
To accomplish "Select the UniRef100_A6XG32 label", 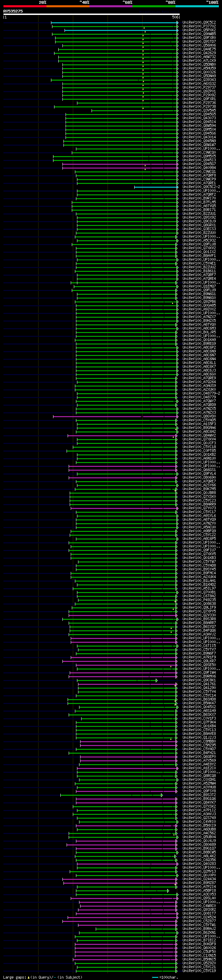I will [x=199, y=84].
